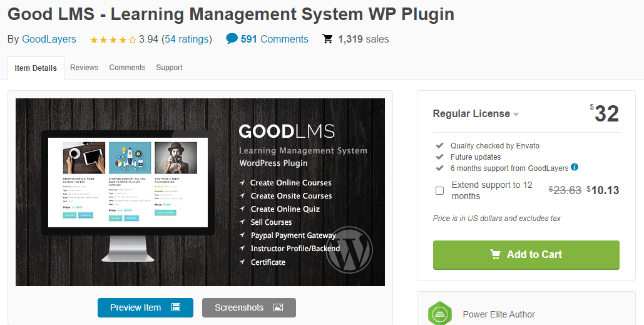Click the support info icon beside GoodLayers
The image size is (644, 325).
[x=575, y=167]
